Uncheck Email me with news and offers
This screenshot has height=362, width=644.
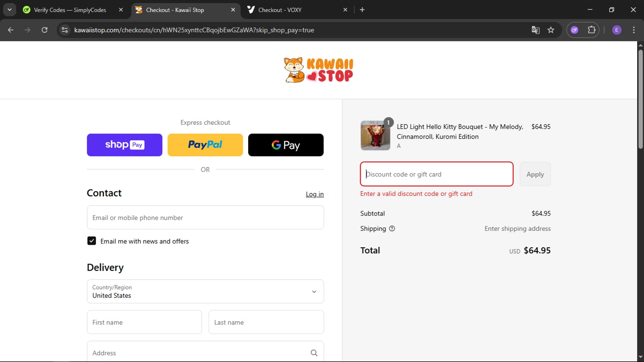[91, 241]
